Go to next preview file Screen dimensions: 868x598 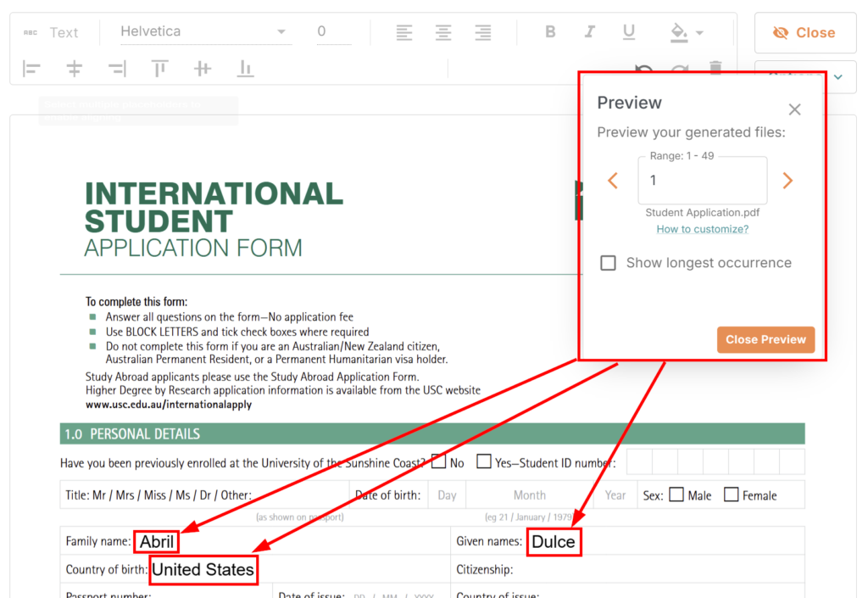point(787,181)
